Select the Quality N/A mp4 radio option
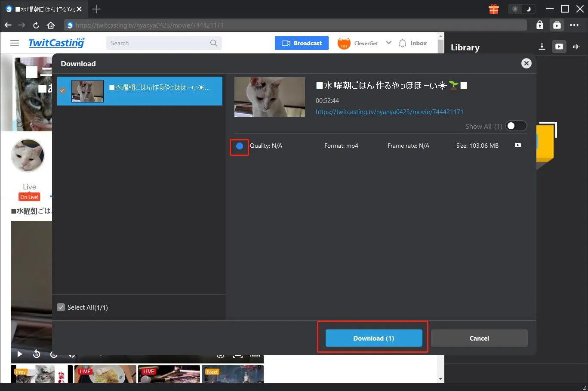 [240, 146]
